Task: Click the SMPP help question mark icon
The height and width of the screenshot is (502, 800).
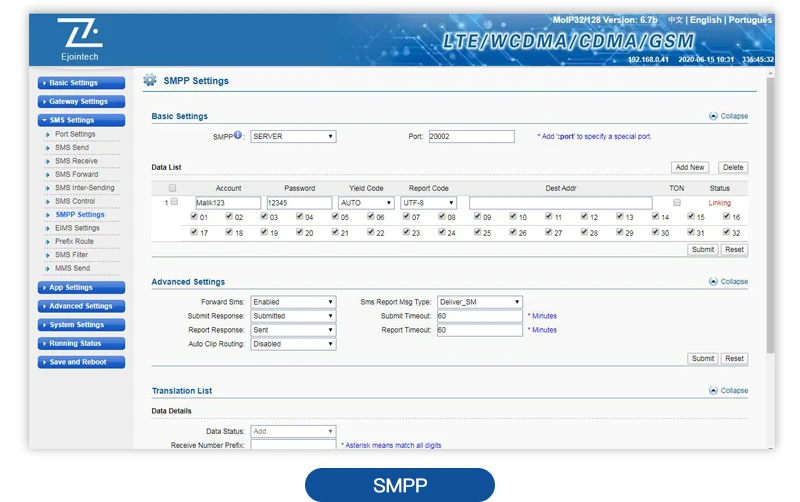Action: (x=238, y=136)
